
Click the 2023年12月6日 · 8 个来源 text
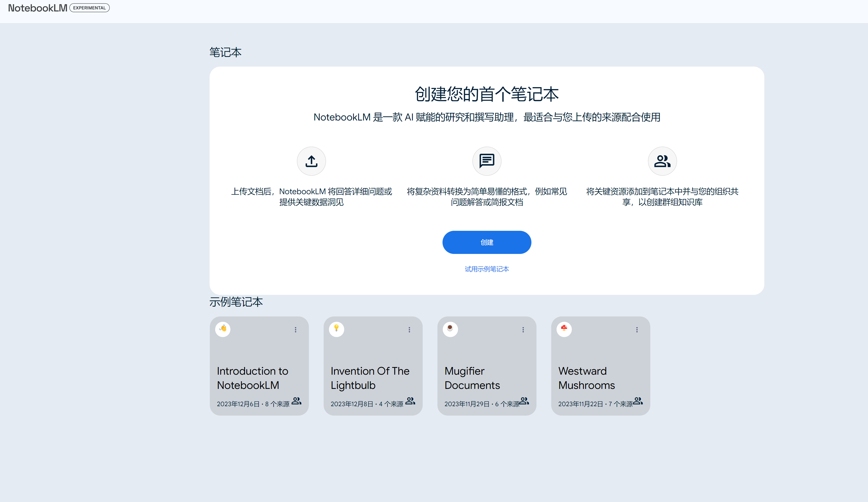(253, 404)
